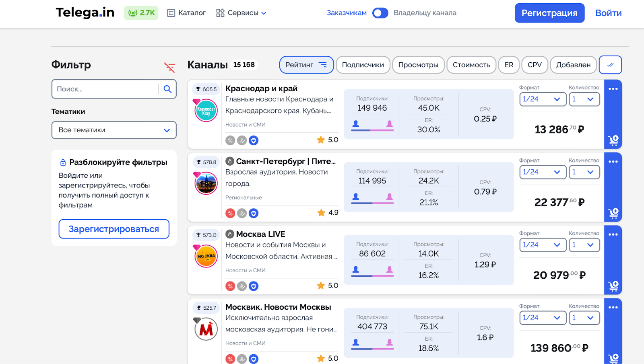644x364 pixels.
Task: Open format dropdown for Москва LIVE
Action: [543, 245]
